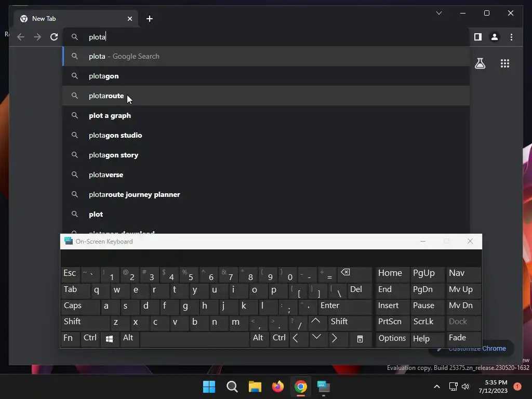Toggle the Caps key on On-Screen Keyboard
Screen dimensions: 532x399
pos(81,307)
